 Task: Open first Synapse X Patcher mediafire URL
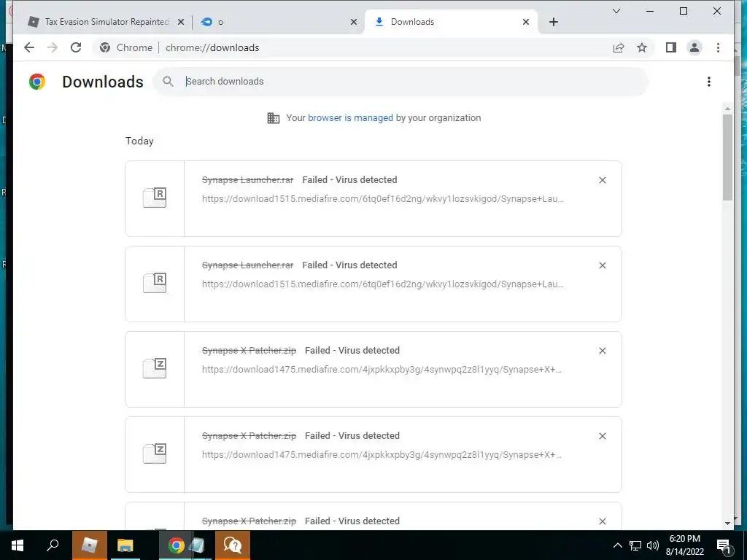pos(382,370)
